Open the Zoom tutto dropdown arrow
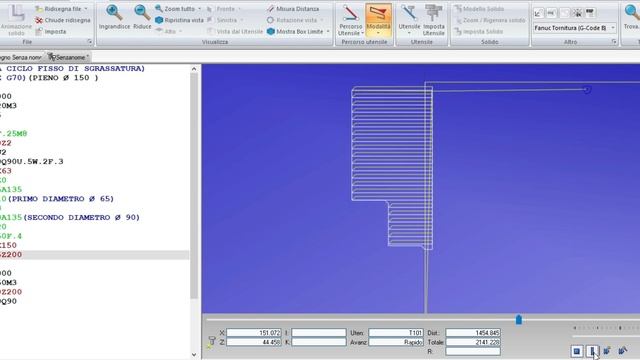Image resolution: width=640 pixels, height=360 pixels. [x=200, y=9]
